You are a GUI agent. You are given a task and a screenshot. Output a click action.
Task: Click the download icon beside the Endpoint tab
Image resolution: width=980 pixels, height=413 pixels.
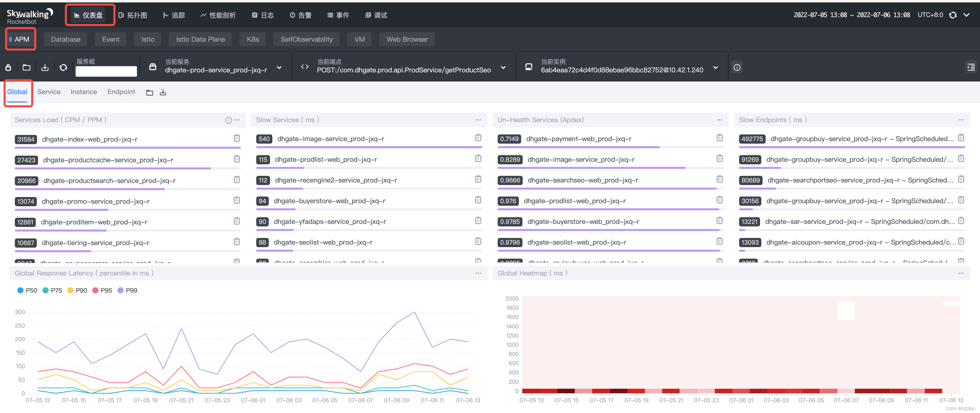163,93
